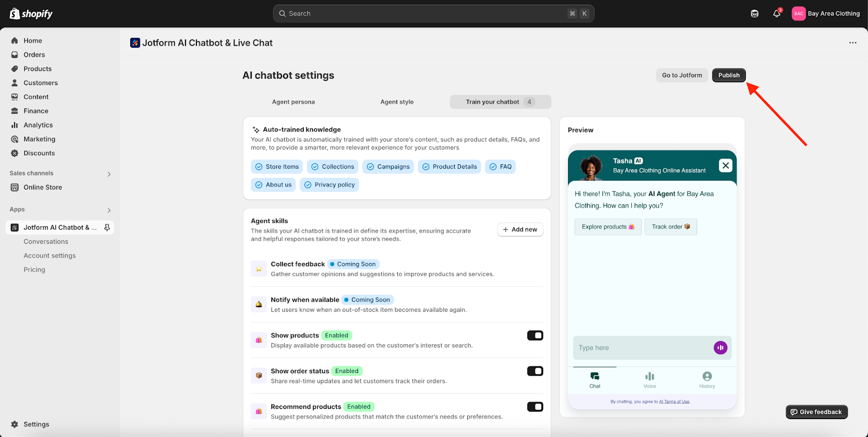The width and height of the screenshot is (868, 437).
Task: Click the Recommend products shopping bag icon
Action: click(x=259, y=412)
